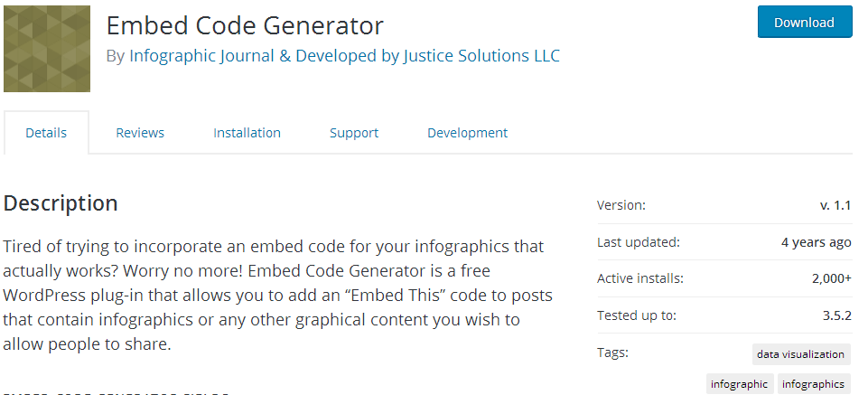Click the data visualization tag
868x395 pixels.
coord(800,354)
